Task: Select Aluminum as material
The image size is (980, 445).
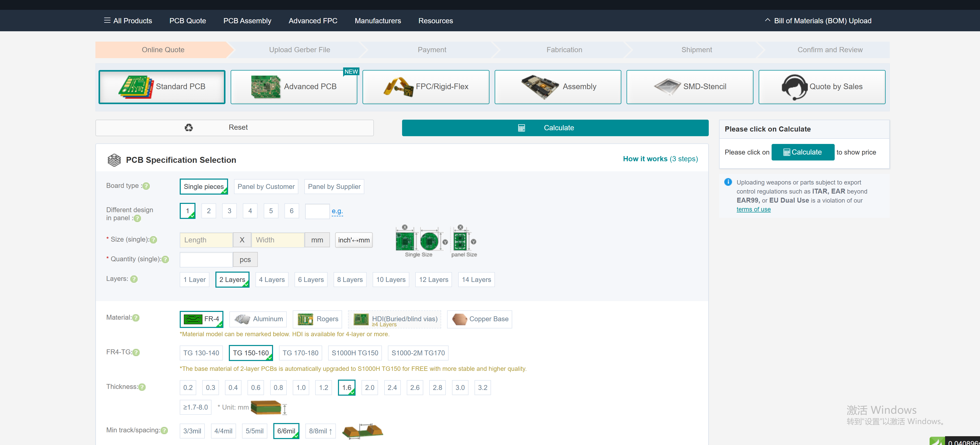Action: click(259, 319)
